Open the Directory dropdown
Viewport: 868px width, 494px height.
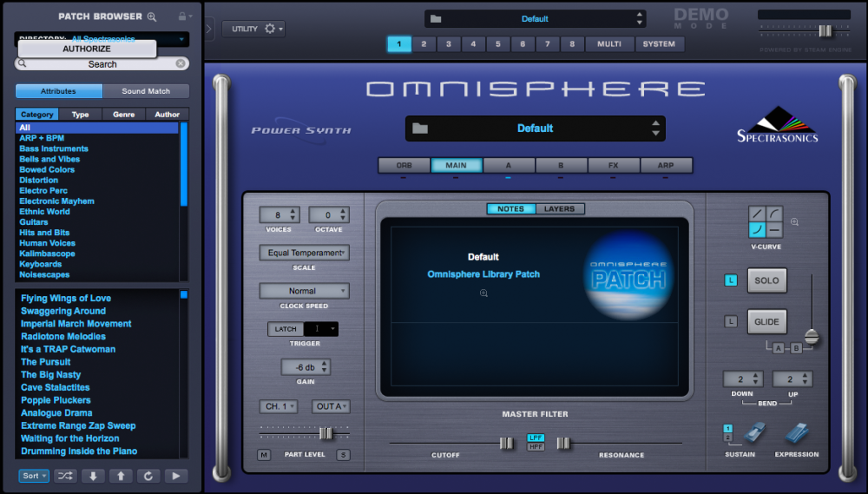click(102, 39)
